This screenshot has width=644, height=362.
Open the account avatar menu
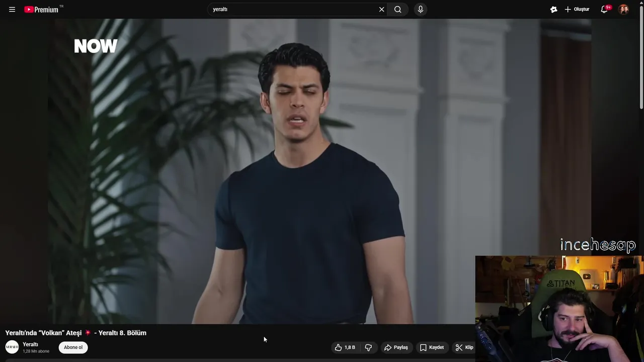[x=623, y=9]
